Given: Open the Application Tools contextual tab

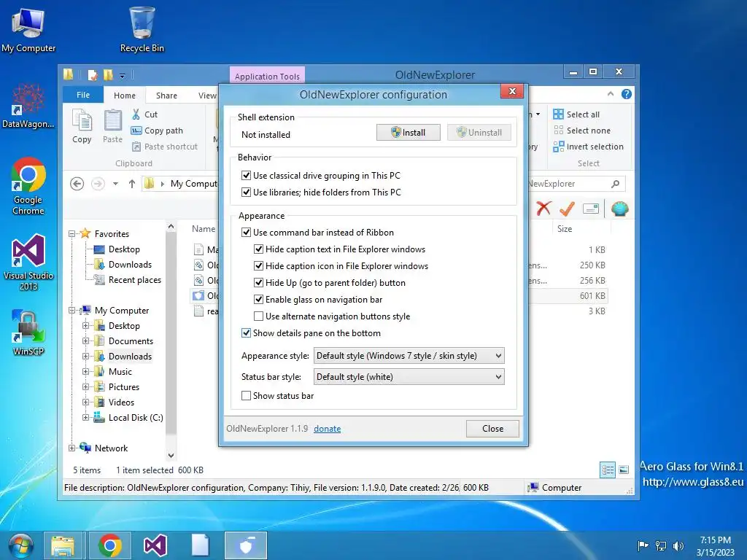Looking at the screenshot, I should tap(267, 76).
